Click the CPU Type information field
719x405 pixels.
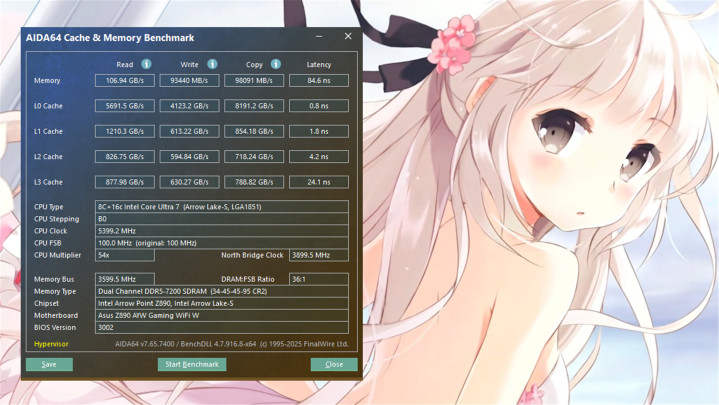[221, 206]
